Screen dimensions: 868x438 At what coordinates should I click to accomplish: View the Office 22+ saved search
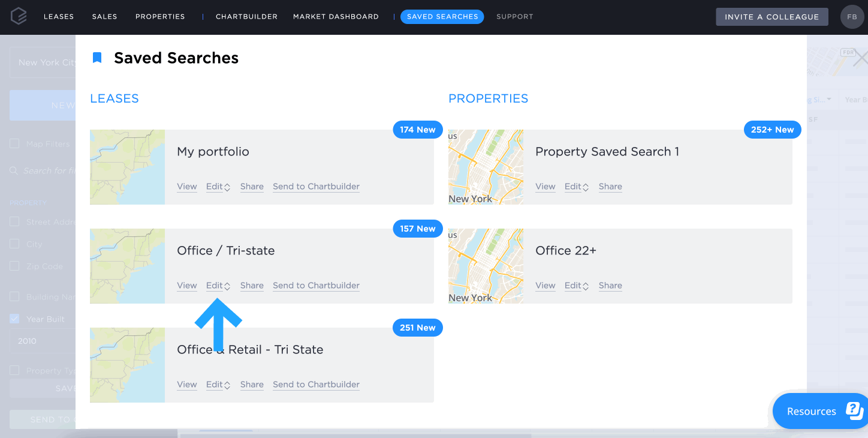click(x=545, y=286)
